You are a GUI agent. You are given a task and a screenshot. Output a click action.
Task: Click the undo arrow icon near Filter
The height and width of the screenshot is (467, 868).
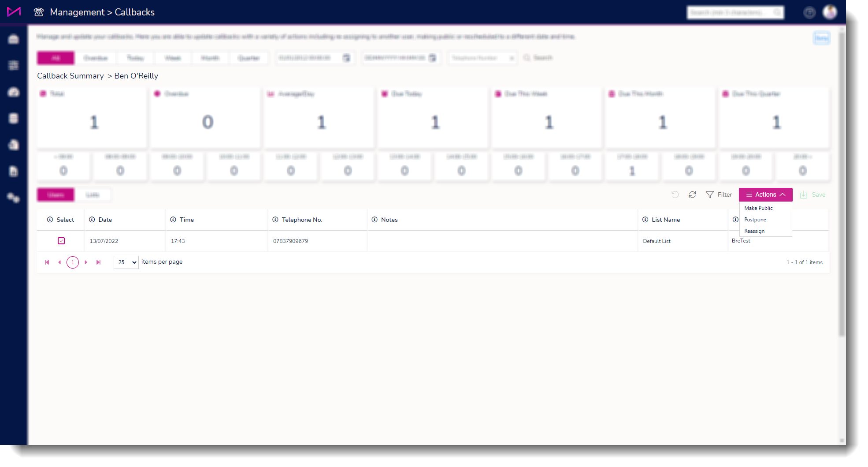[x=675, y=194]
